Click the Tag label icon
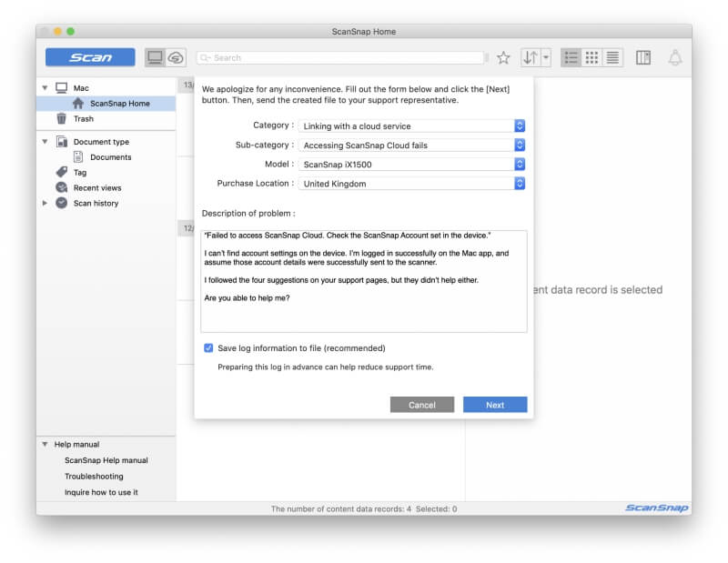This screenshot has height=563, width=728. point(62,172)
